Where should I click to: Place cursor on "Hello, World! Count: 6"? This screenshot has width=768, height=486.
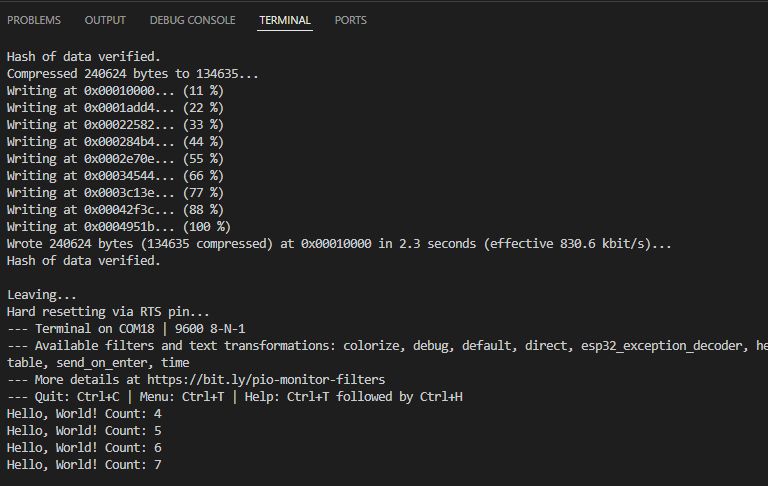[x=84, y=448]
